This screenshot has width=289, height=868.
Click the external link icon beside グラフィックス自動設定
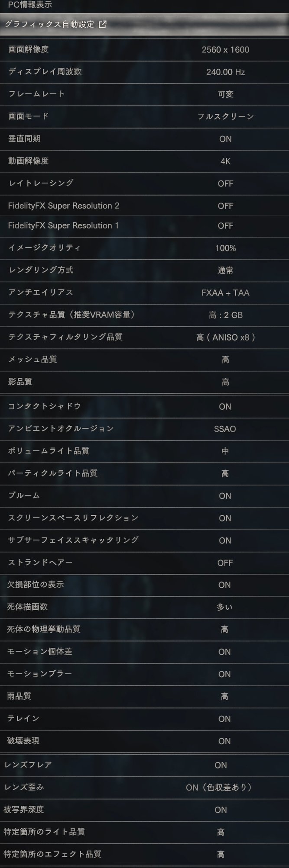tap(102, 25)
